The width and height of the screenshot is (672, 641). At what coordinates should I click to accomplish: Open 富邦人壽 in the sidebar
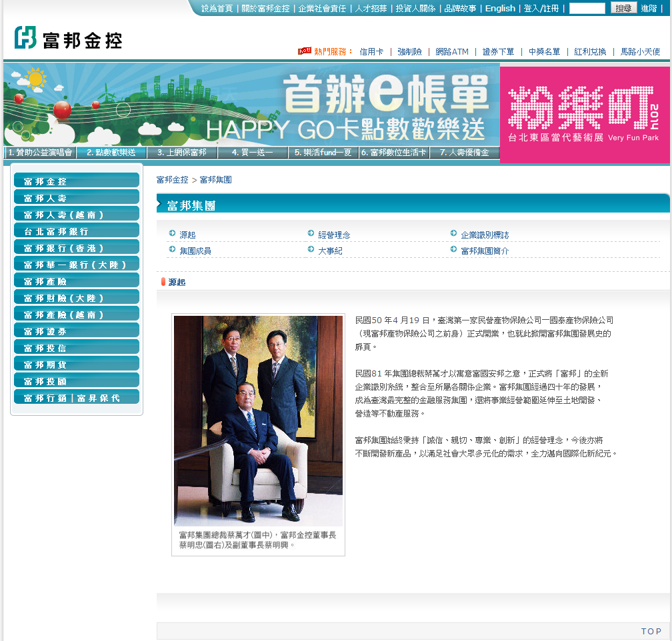coord(77,198)
